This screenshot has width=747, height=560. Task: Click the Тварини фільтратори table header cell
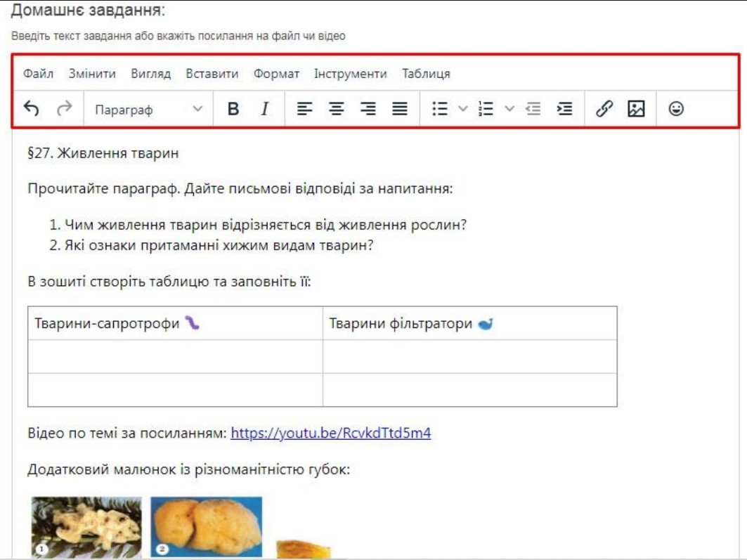coord(469,323)
